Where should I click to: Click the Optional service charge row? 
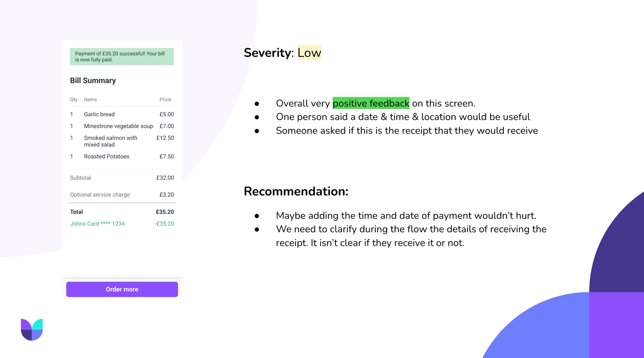[122, 195]
